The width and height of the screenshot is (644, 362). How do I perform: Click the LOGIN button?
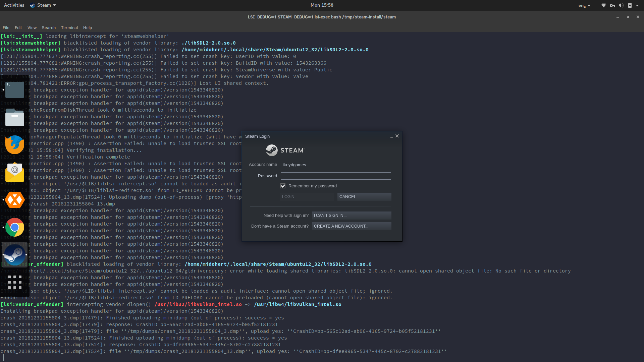[307, 197]
